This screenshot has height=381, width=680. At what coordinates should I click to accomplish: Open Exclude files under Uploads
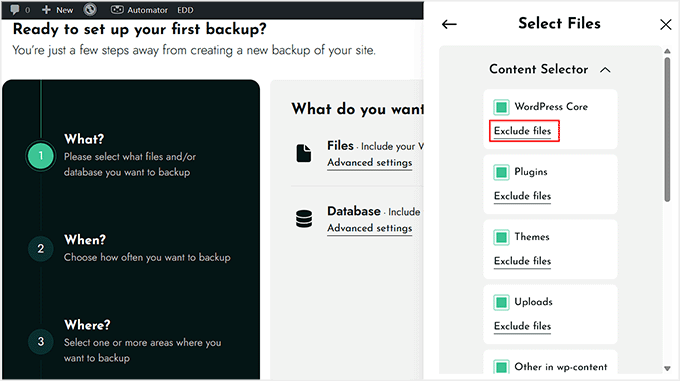523,326
